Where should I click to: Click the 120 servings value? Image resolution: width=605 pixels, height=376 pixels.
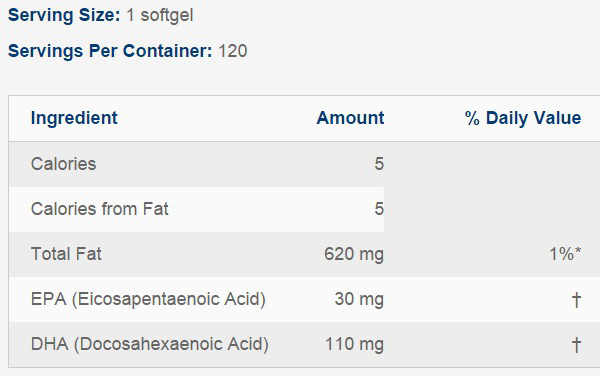coord(233,51)
